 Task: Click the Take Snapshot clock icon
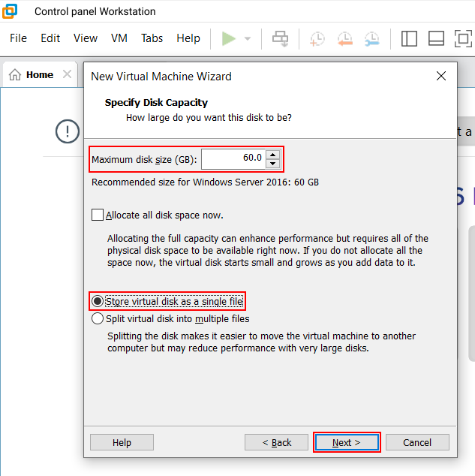tap(317, 38)
